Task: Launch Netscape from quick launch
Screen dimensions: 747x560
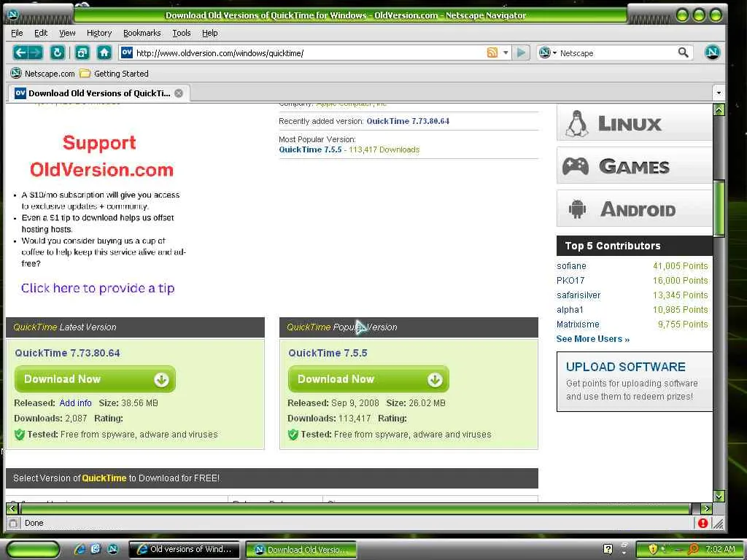Action: tap(112, 549)
